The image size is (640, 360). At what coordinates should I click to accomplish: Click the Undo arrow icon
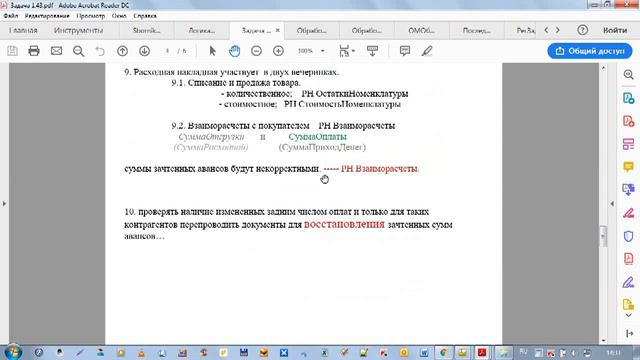pyautogui.click(x=100, y=51)
